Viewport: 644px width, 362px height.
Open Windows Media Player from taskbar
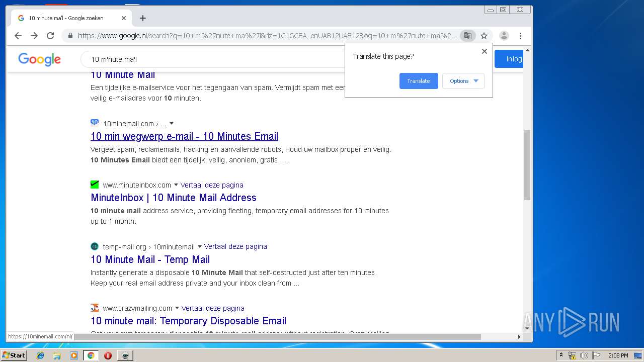(74, 355)
